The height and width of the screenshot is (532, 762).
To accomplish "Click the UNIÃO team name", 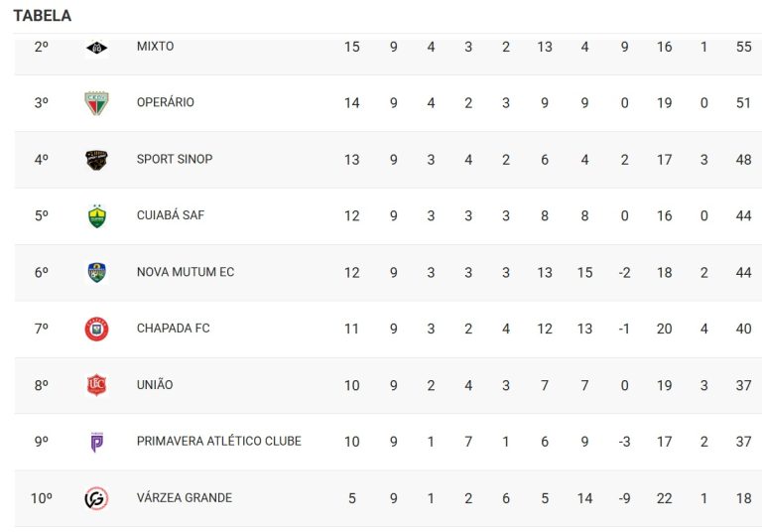I will click(x=155, y=385).
